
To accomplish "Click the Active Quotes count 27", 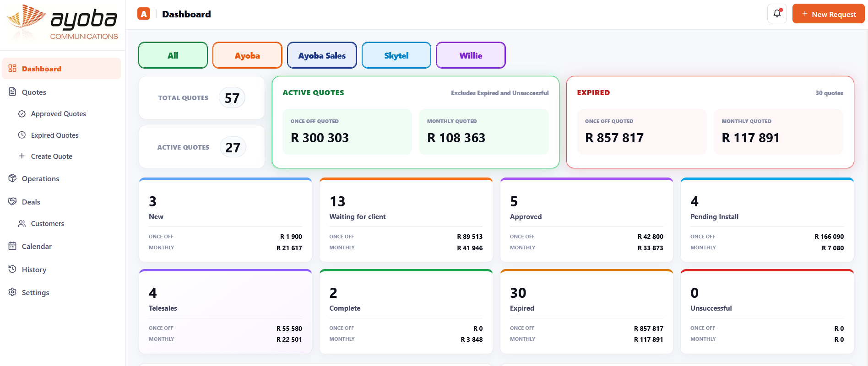I will (233, 147).
